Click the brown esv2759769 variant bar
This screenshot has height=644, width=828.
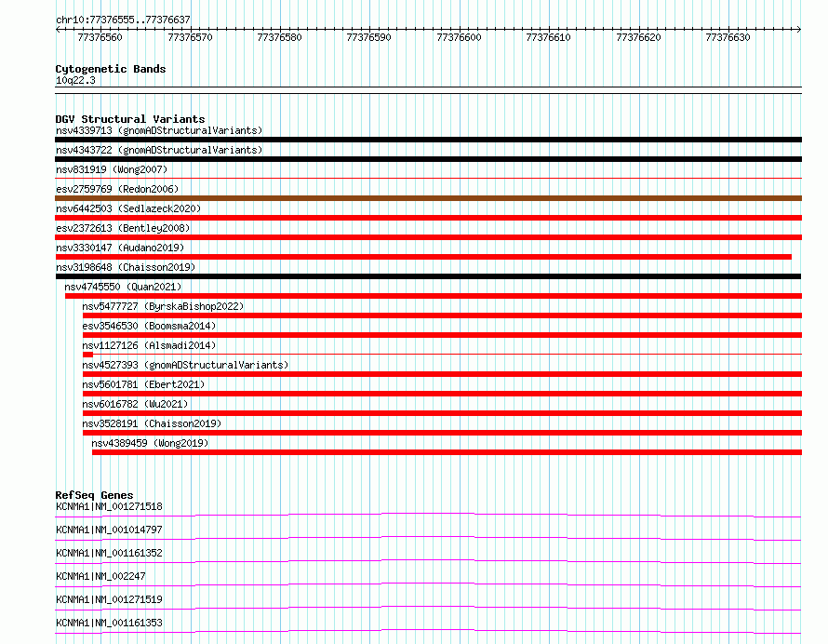pyautogui.click(x=428, y=198)
